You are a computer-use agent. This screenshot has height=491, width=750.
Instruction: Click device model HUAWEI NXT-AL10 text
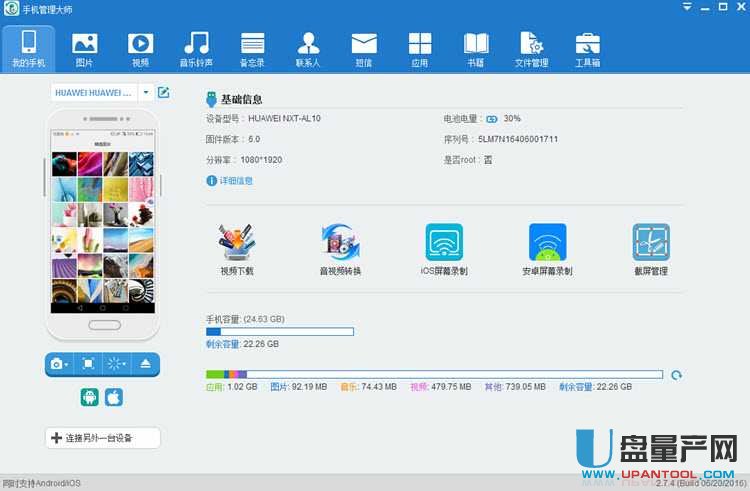click(x=284, y=119)
